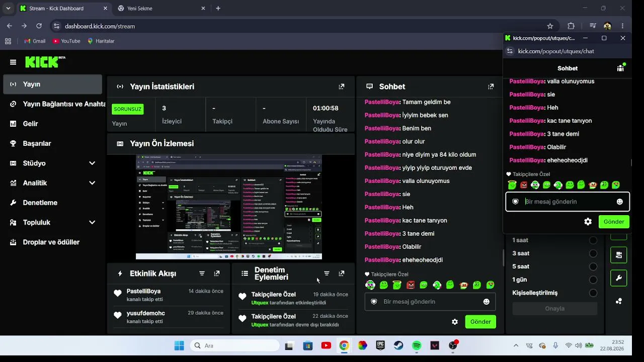Open the Chrome three-dot menu
Viewport: 644px width, 362px height.
pos(622,26)
